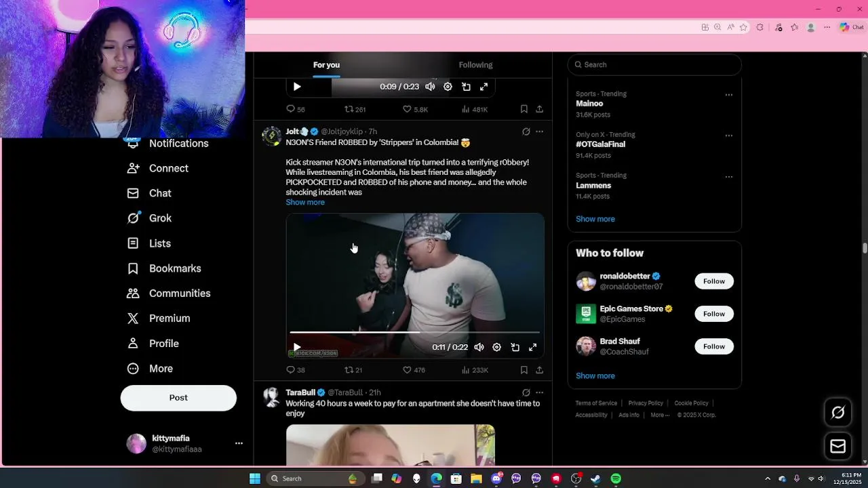Expand More in the footer links
This screenshot has height=488, width=868.
660,415
